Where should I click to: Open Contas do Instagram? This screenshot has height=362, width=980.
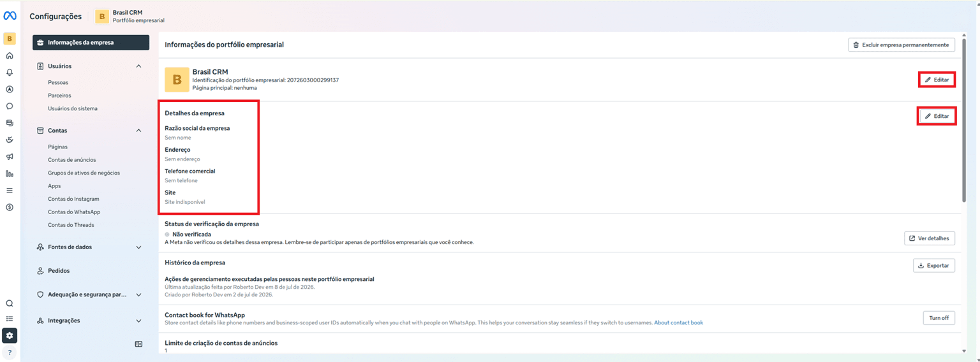pos(73,199)
